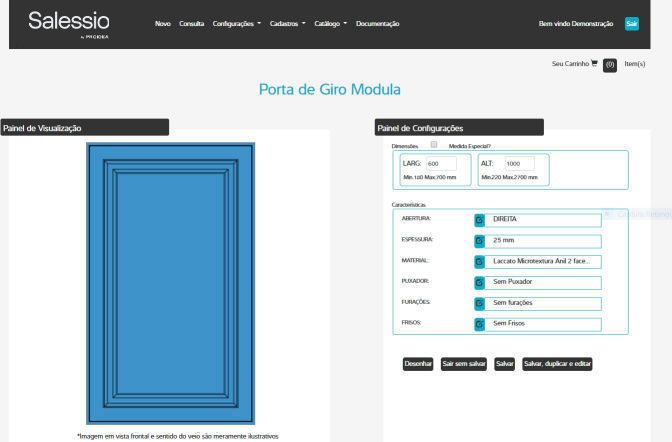
Task: Open the MATERIAL edit icon
Action: pyautogui.click(x=479, y=261)
